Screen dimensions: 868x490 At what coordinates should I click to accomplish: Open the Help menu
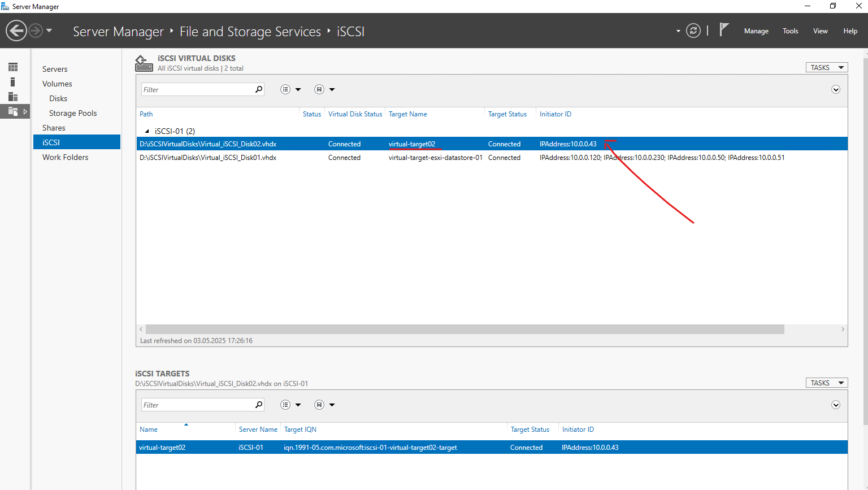[850, 31]
